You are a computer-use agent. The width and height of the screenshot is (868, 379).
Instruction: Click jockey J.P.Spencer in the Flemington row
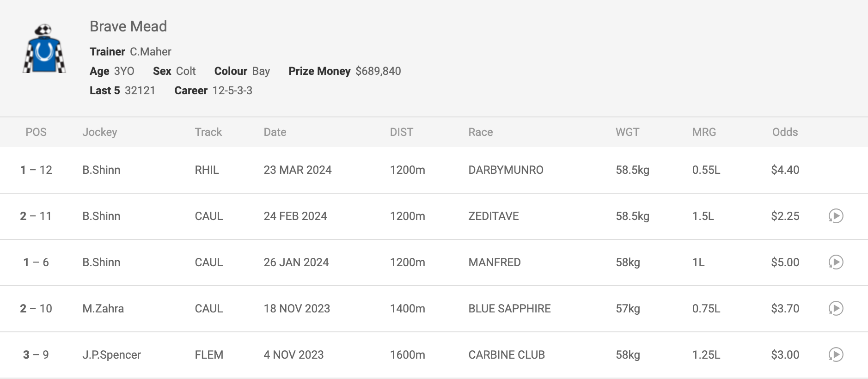(111, 355)
